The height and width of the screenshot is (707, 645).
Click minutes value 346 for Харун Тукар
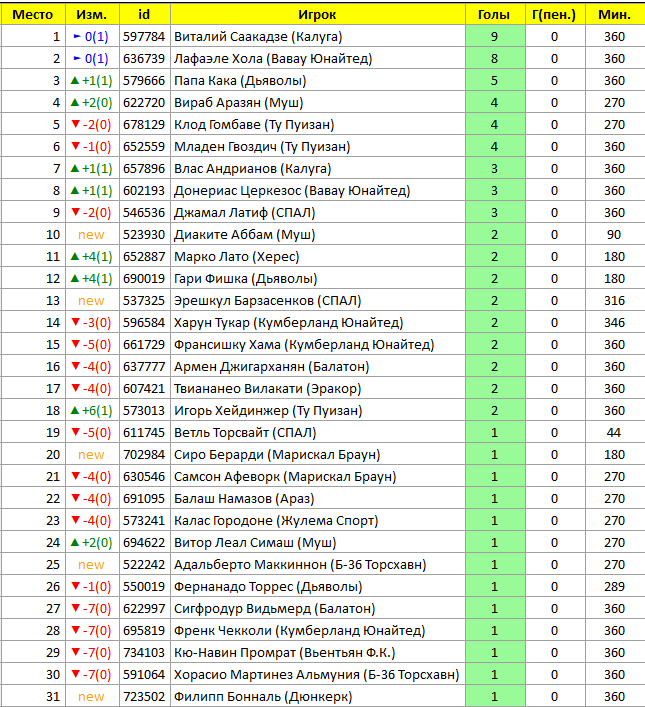[x=615, y=323]
